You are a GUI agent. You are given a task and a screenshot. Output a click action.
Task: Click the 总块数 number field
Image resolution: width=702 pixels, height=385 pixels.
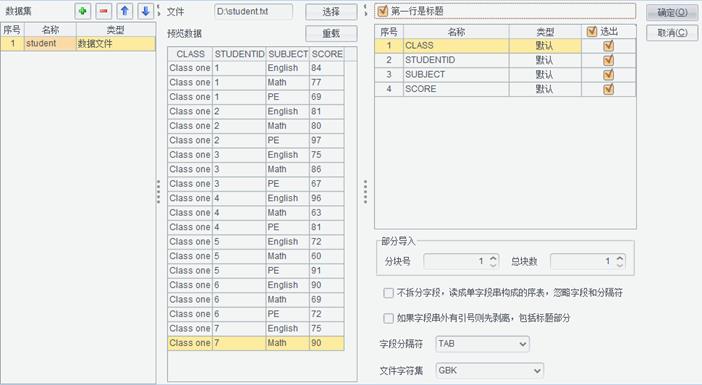582,261
